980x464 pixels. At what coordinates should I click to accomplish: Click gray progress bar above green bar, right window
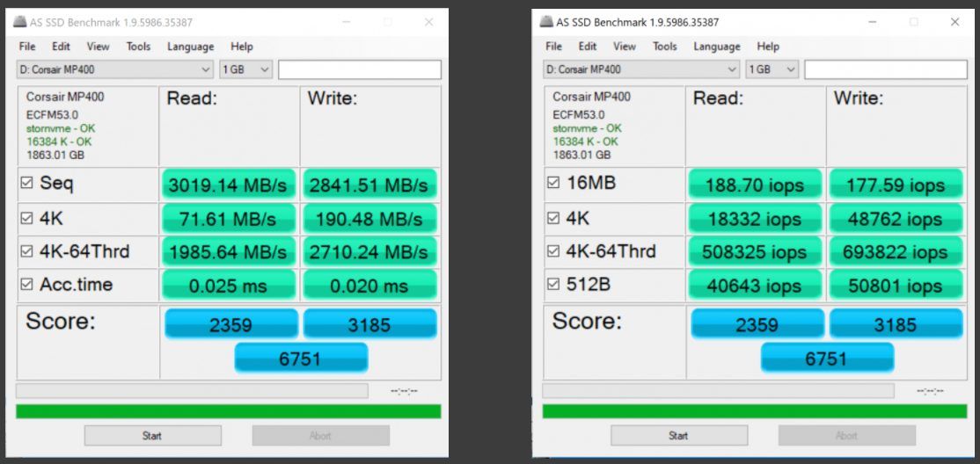coord(718,391)
